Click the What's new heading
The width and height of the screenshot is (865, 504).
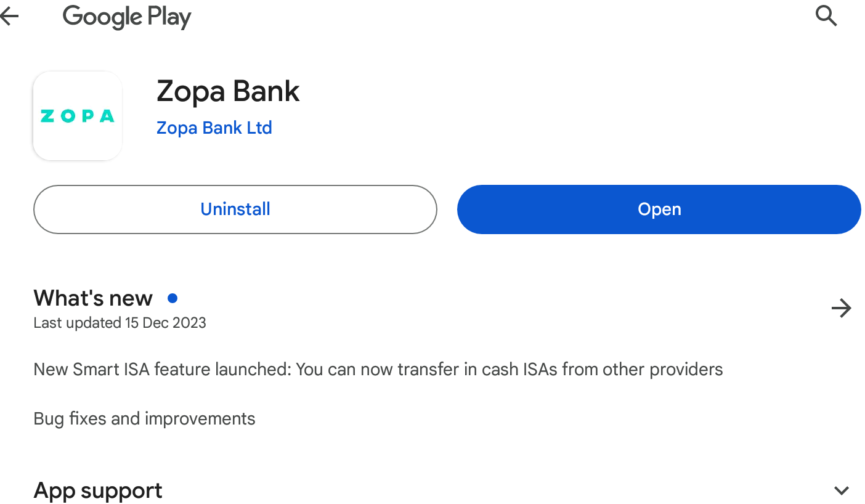pyautogui.click(x=93, y=298)
